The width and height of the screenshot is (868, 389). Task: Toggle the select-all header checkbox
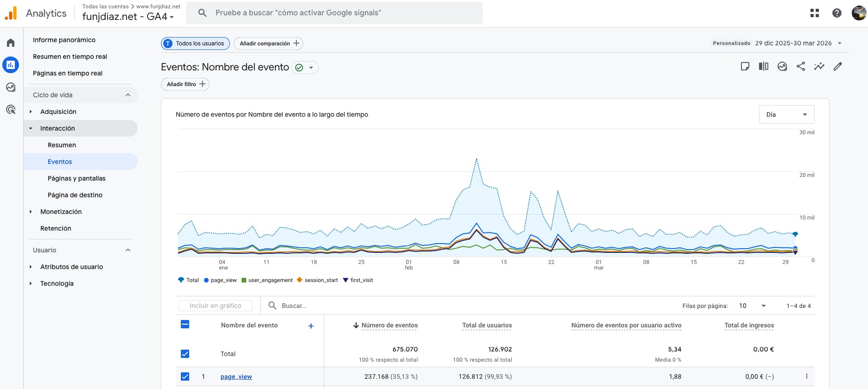(185, 325)
